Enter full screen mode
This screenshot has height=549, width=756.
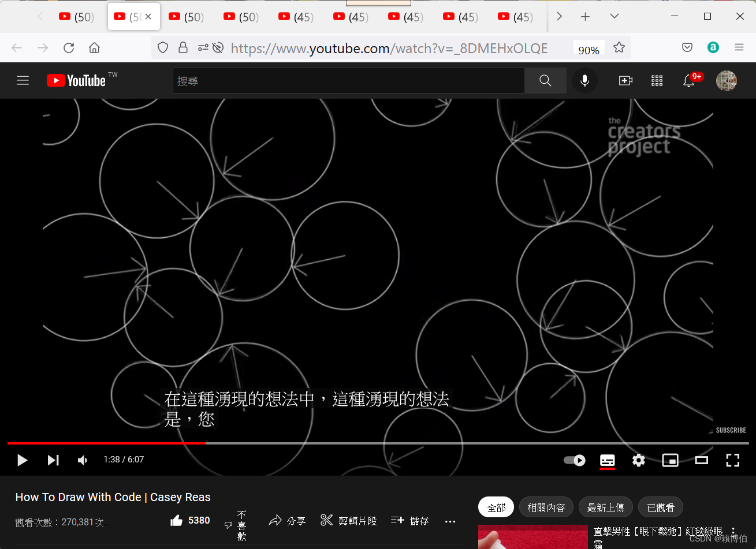[x=732, y=460]
